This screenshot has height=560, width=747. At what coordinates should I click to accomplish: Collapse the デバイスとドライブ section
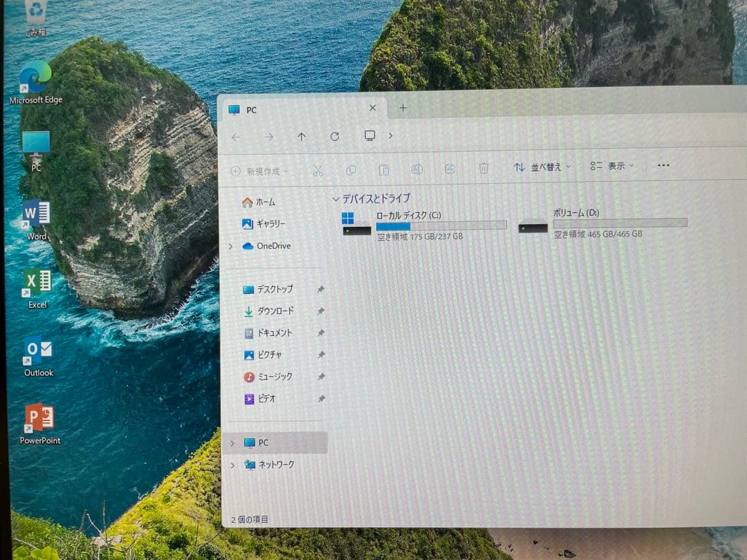[336, 198]
